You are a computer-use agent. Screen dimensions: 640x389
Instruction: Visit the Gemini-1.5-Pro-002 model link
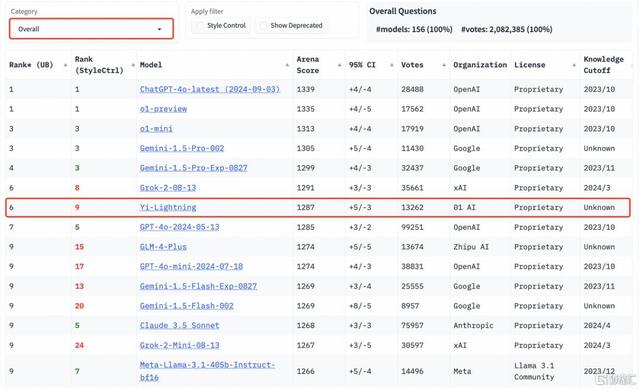182,148
